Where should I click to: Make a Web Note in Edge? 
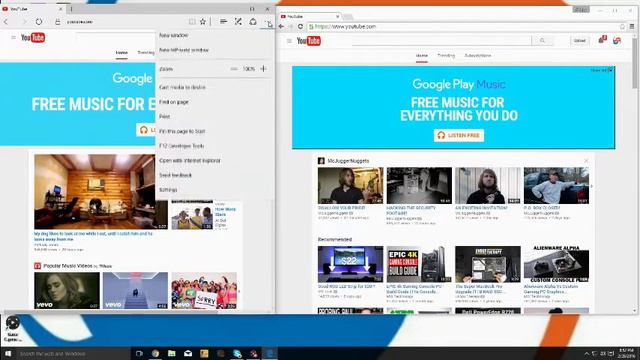238,22
